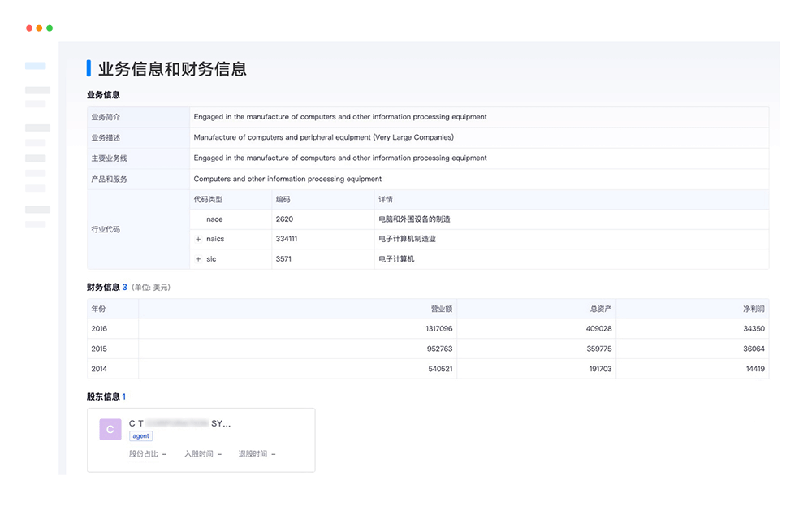
Task: Click the purple C shareholder avatar
Action: (110, 429)
